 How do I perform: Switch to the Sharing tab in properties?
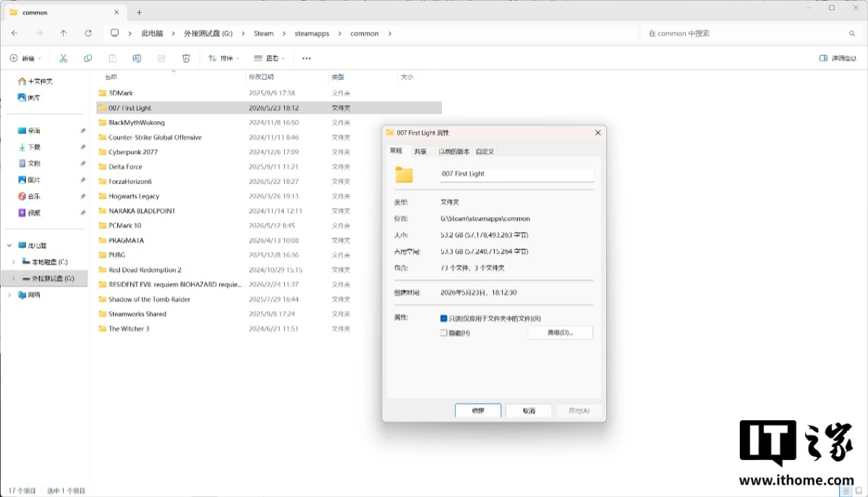click(420, 151)
